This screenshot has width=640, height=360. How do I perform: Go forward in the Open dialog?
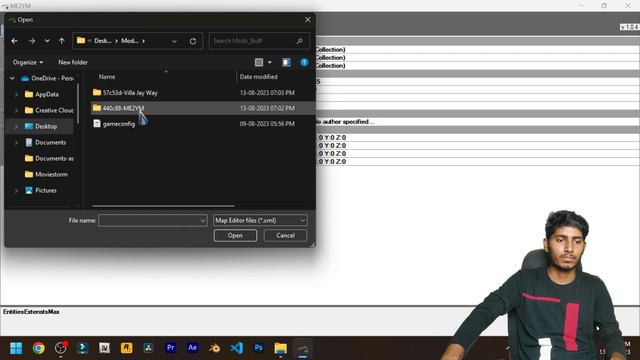point(31,41)
